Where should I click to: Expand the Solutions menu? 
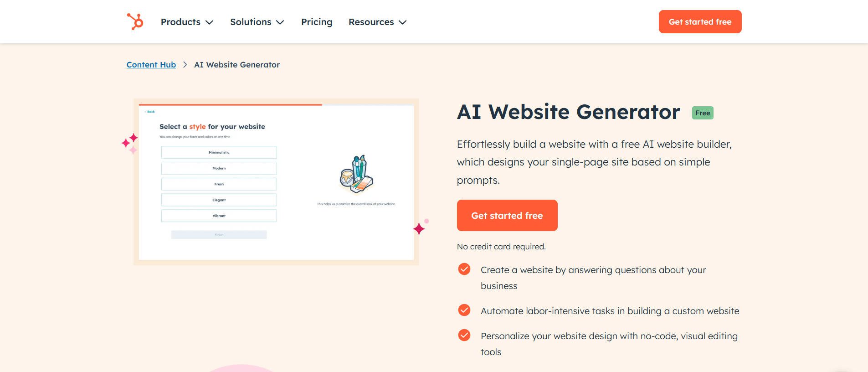[257, 21]
